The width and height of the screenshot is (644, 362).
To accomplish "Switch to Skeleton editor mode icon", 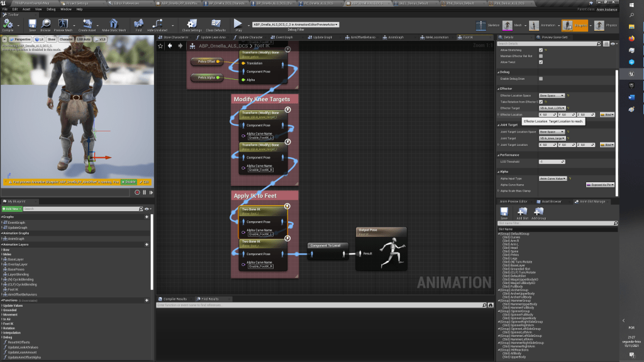I will [x=481, y=26].
